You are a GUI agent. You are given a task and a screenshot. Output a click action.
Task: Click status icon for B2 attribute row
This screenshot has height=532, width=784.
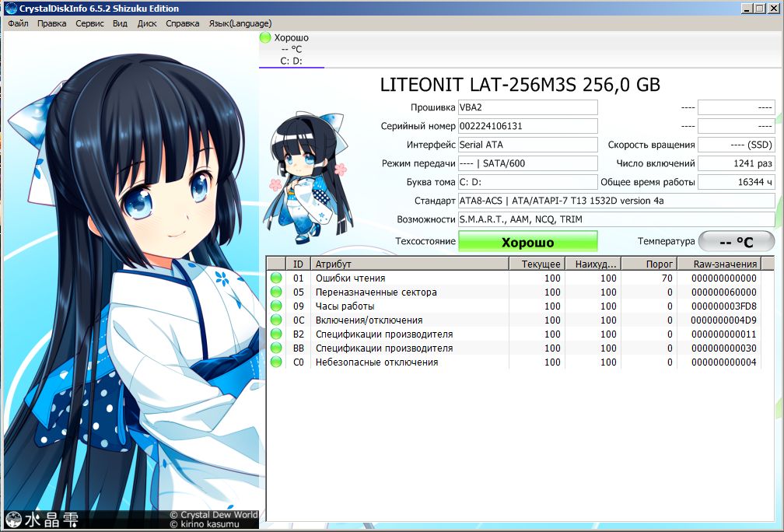tap(276, 334)
